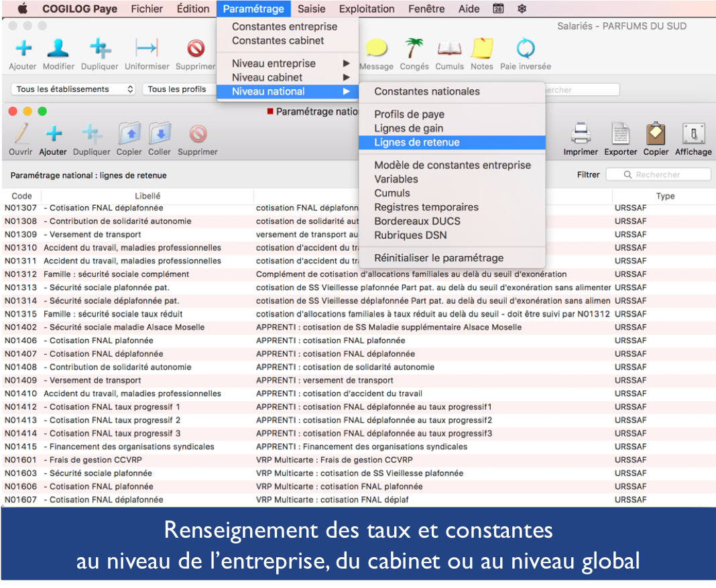Click the Affichage icon
This screenshot has height=588, width=716.
693,133
